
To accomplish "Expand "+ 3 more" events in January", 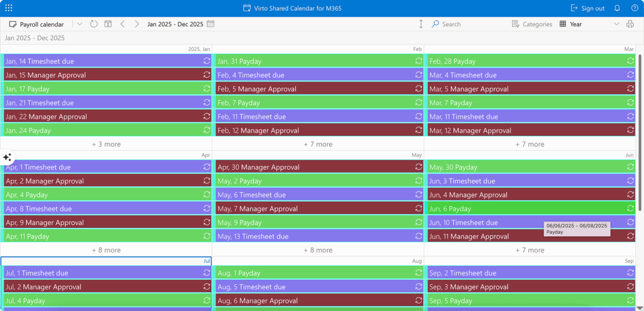I will pyautogui.click(x=106, y=144).
